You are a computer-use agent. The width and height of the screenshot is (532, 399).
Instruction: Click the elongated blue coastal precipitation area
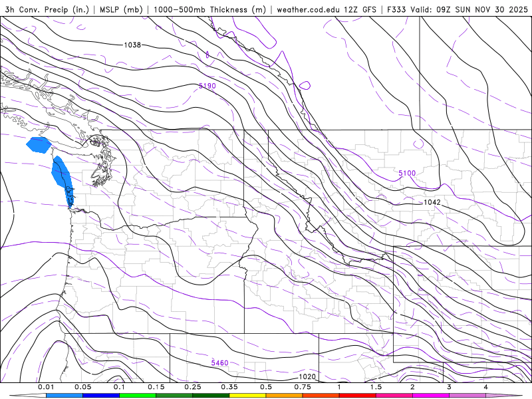tap(62, 180)
